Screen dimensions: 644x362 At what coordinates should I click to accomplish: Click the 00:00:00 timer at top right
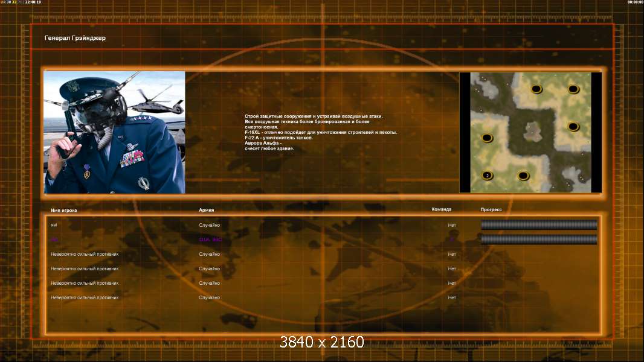click(x=636, y=2)
